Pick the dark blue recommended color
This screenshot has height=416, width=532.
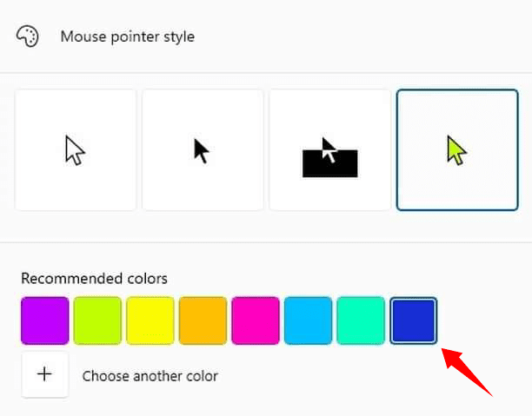coord(413,320)
